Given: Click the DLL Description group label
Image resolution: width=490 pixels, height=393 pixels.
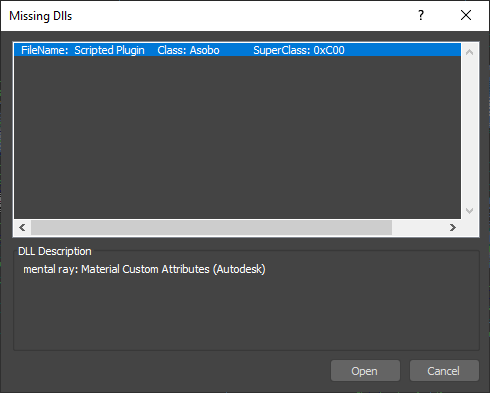Looking at the screenshot, I should [x=55, y=251].
